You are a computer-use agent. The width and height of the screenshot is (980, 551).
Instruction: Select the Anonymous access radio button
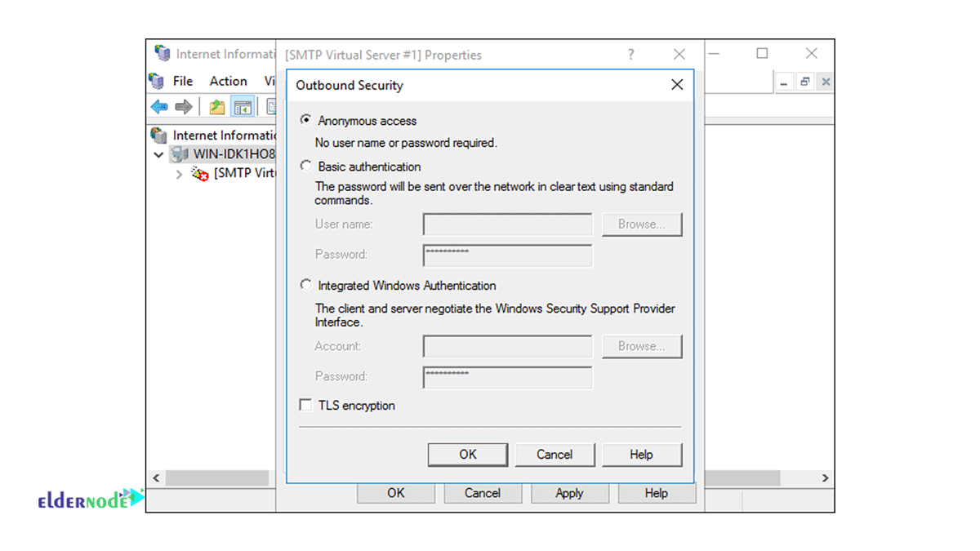[306, 120]
